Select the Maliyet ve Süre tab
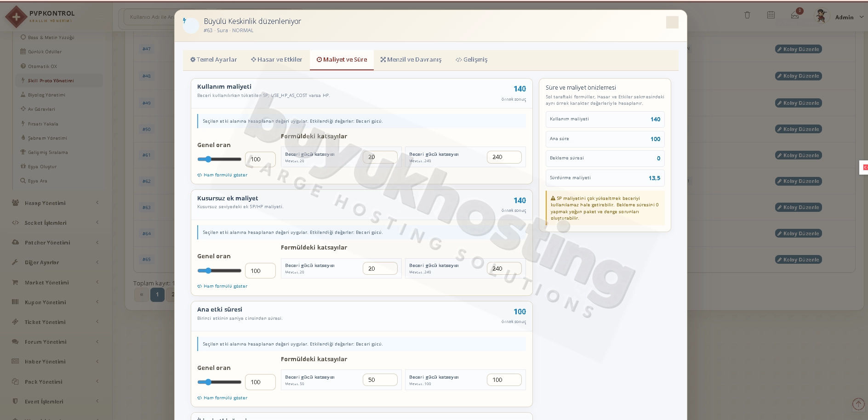 (342, 60)
